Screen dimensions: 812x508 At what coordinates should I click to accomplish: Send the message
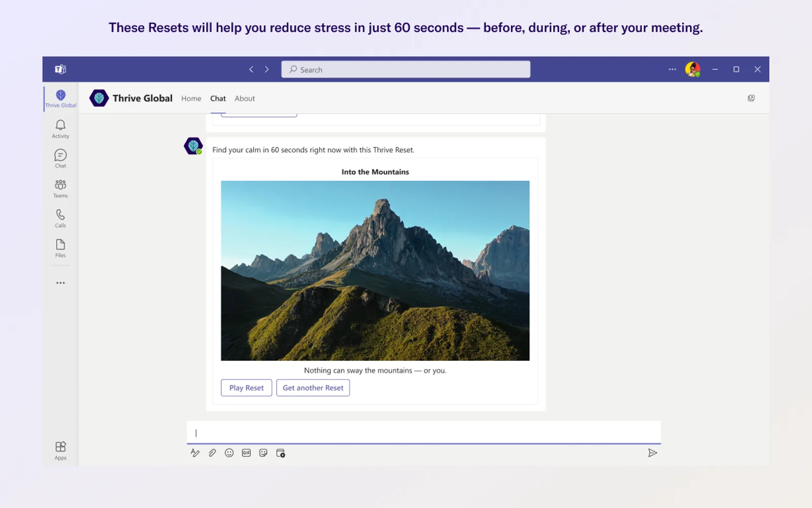653,453
